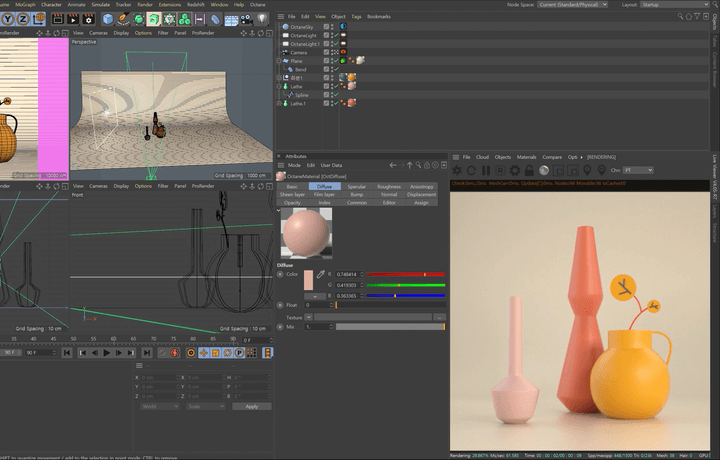720x460 pixels.
Task: Toggle enable checkmark on Lathe object
Action: 336,86
